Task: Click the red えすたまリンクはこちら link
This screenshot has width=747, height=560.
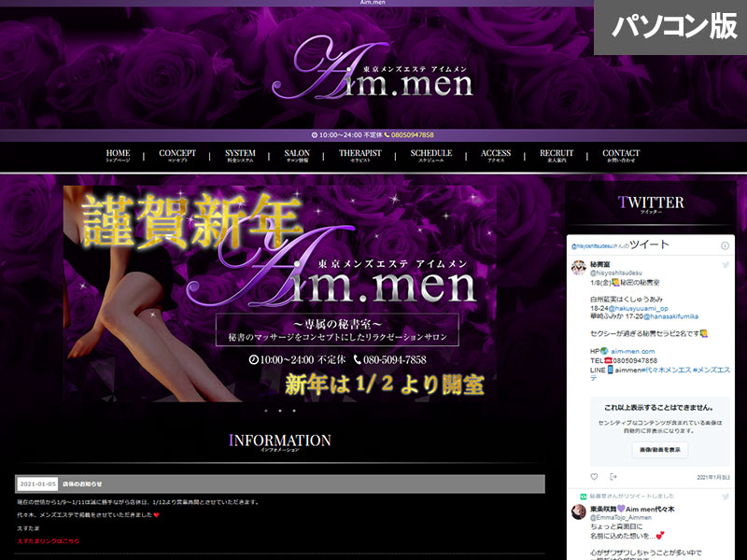Action: [x=49, y=540]
